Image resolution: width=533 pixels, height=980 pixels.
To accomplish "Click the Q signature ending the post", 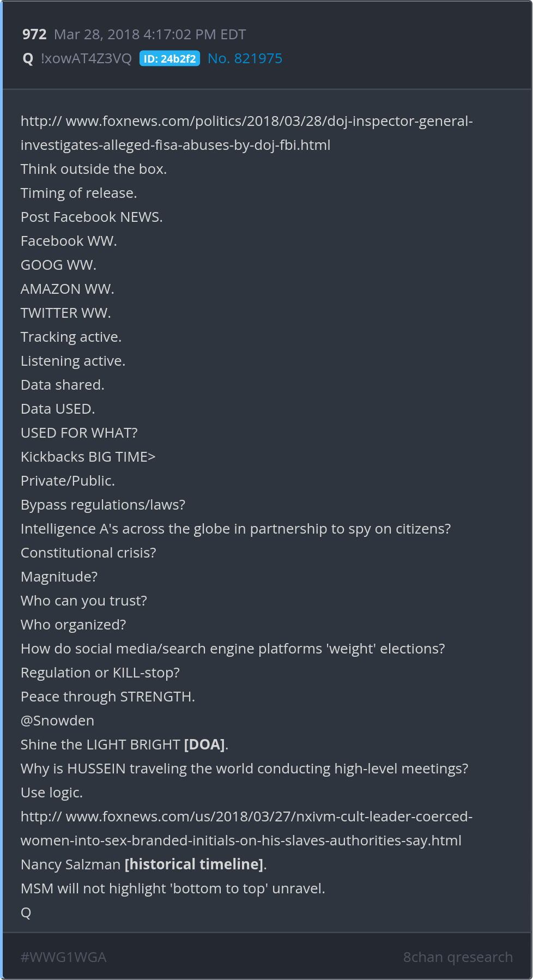I will 26,912.
